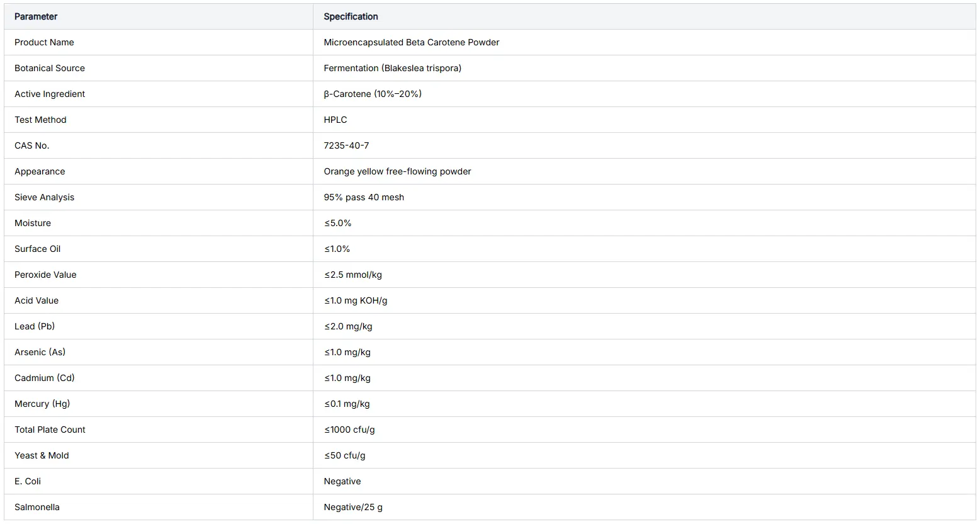Select 'Fermentation (Blakeslea trispora)' value
Image resolution: width=980 pixels, height=524 pixels.
tap(392, 68)
